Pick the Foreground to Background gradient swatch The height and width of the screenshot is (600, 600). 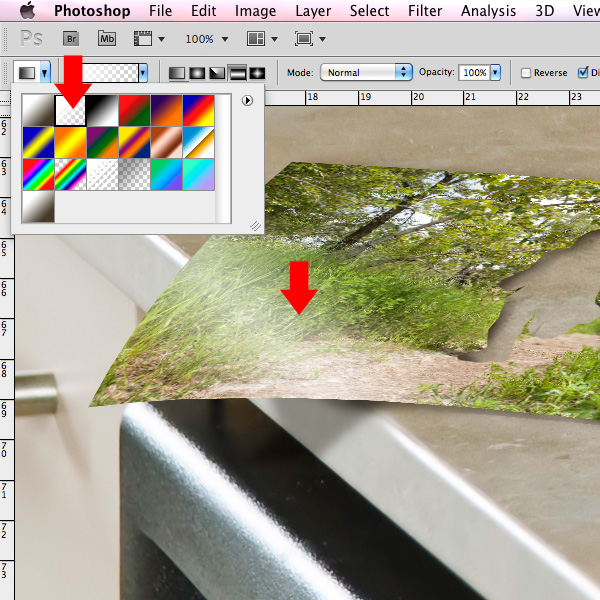pos(38,110)
